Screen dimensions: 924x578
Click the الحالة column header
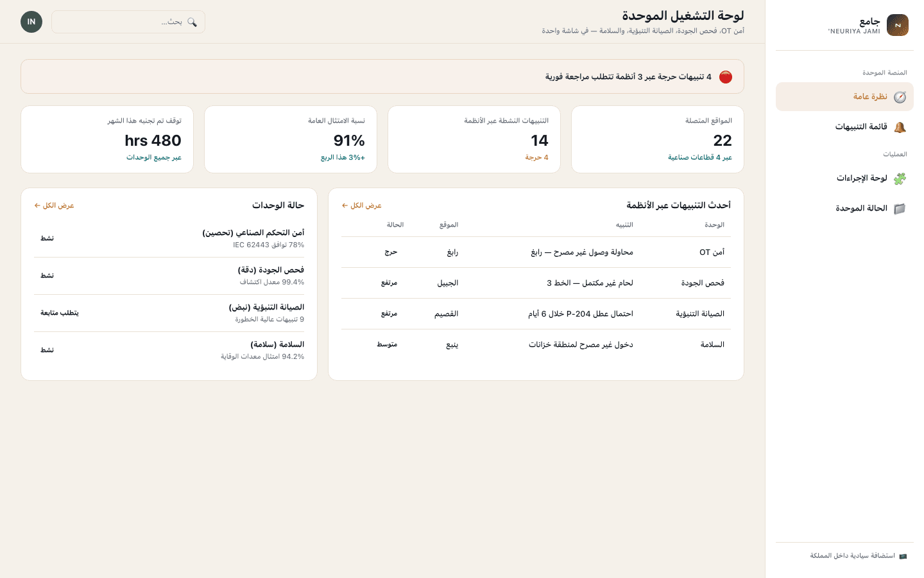(395, 225)
